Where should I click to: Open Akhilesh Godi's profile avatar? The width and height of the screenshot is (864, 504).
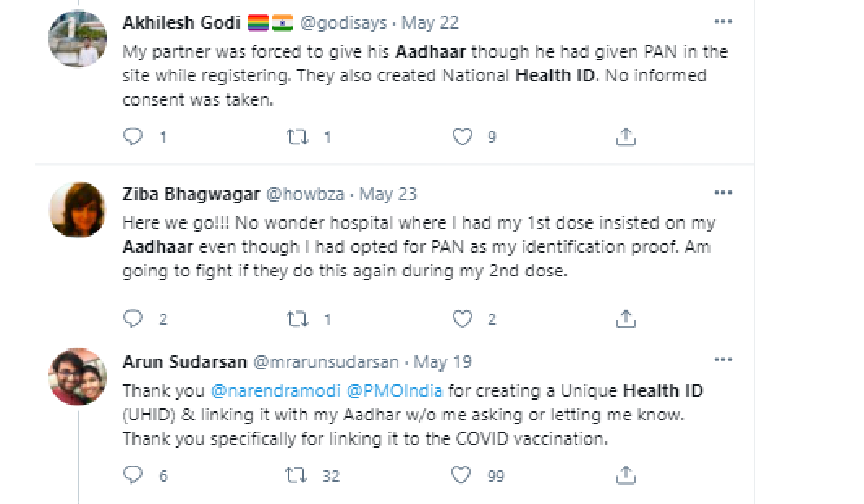pyautogui.click(x=77, y=39)
